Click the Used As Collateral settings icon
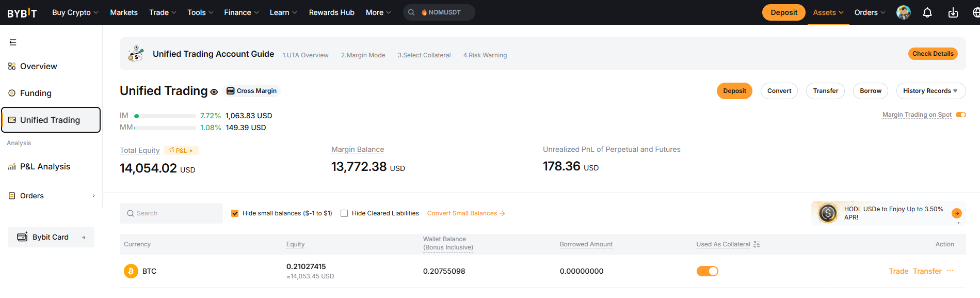The width and height of the screenshot is (980, 298). point(757,244)
